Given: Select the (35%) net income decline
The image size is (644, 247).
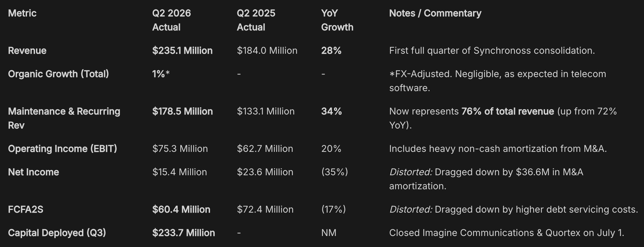Looking at the screenshot, I should tap(334, 172).
